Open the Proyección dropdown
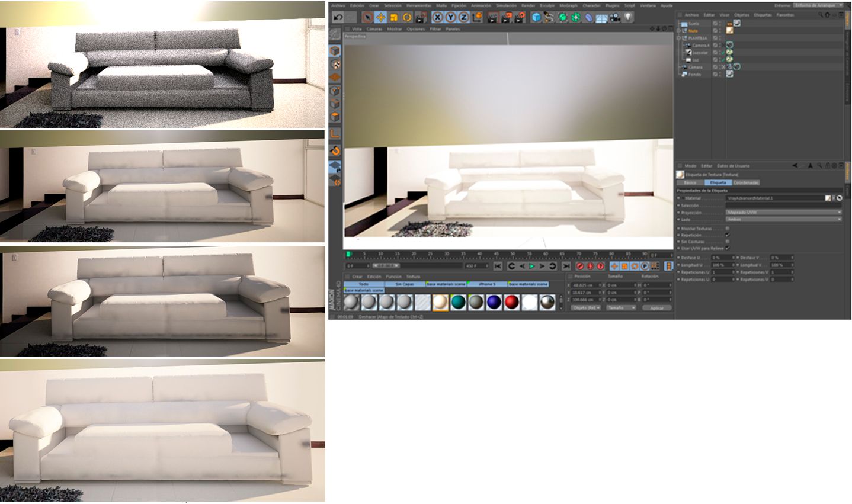Screen dimensions: 852x504 coord(783,212)
